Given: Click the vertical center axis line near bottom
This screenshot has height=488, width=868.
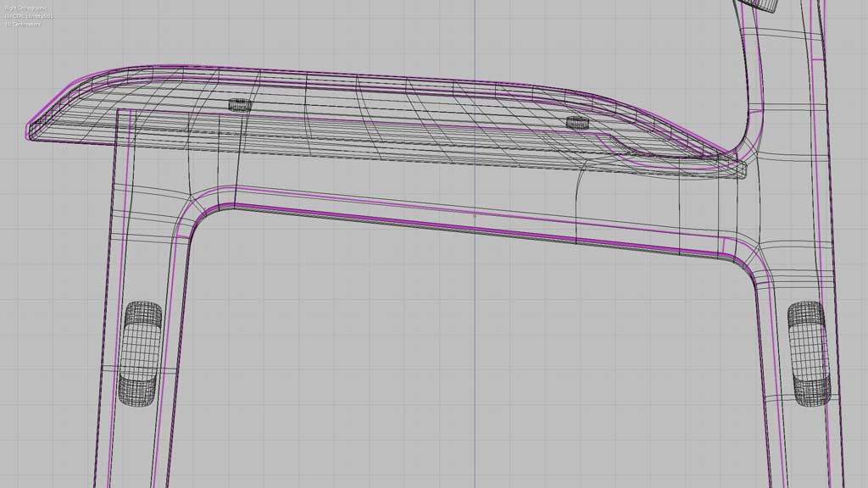Looking at the screenshot, I should (x=474, y=424).
